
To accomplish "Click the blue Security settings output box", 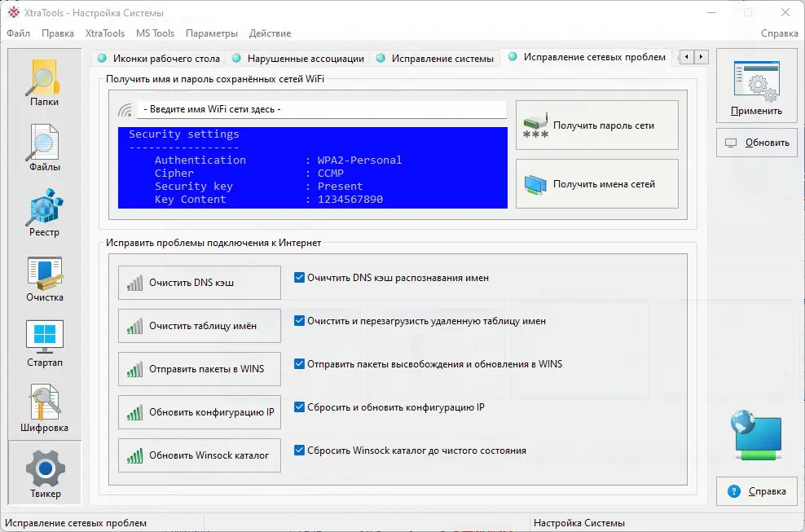I will coord(313,168).
